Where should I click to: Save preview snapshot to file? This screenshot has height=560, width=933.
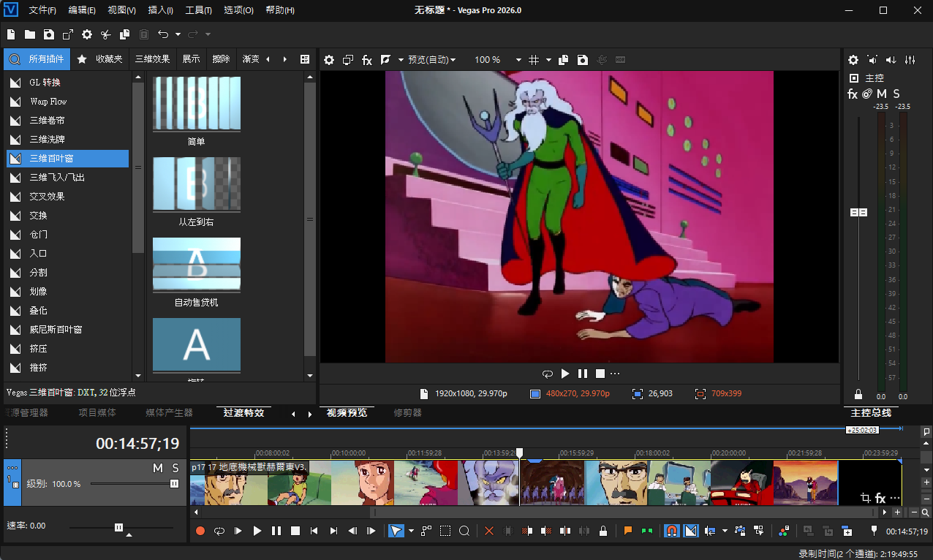583,60
